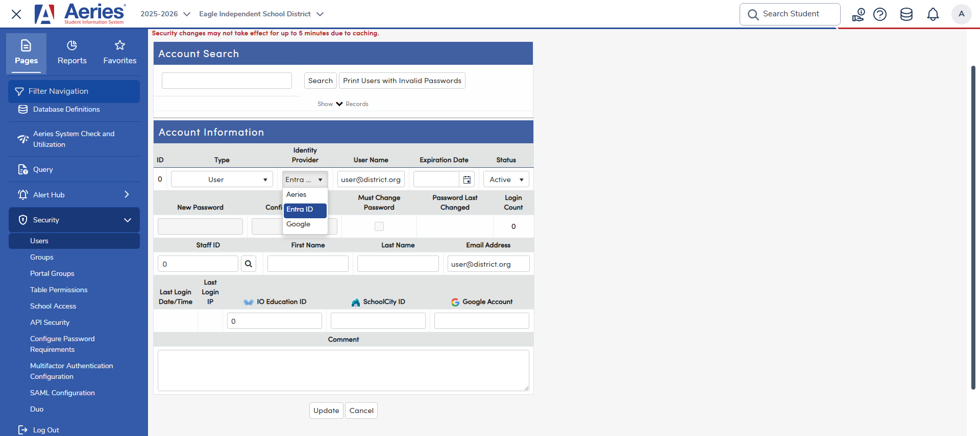Open the Type dropdown showing User

click(x=222, y=179)
